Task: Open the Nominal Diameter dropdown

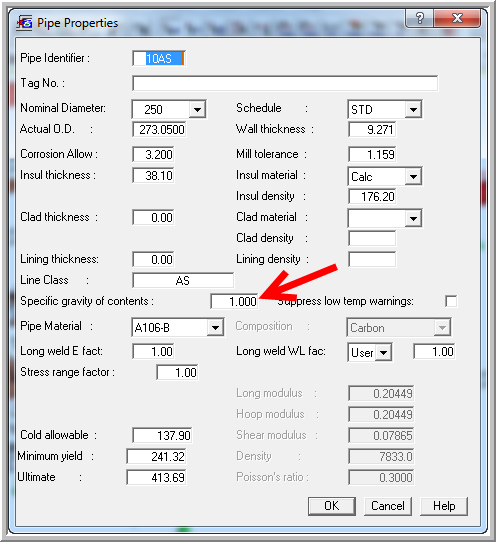Action: [197, 110]
